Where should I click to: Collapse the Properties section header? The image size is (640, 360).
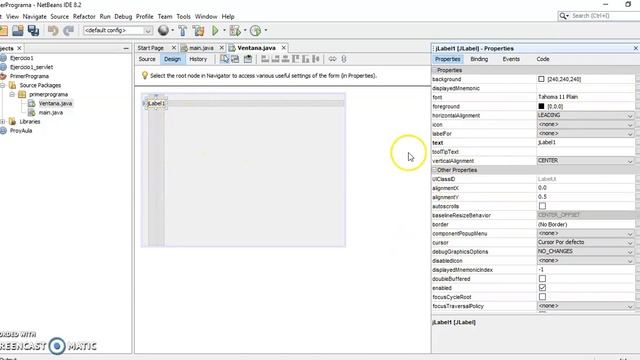click(x=434, y=70)
